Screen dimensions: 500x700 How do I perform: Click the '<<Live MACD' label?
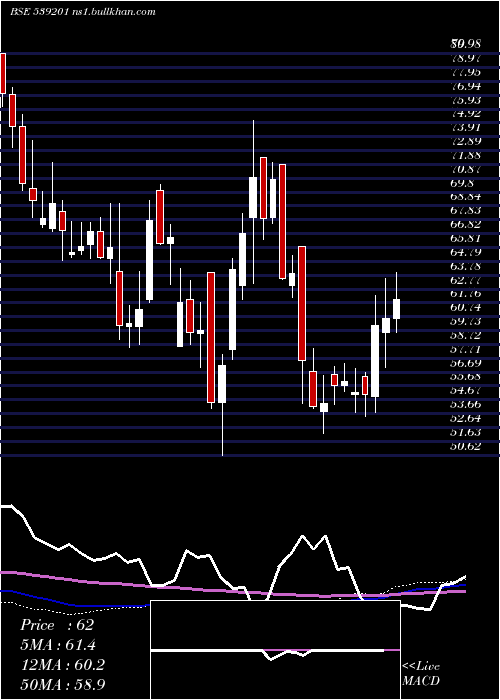click(x=421, y=674)
